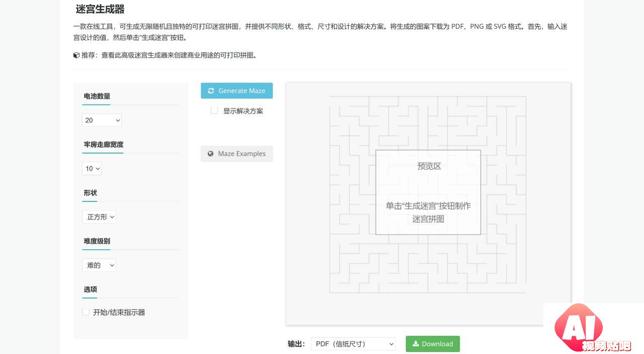Click the 形状 section label
Image resolution: width=644 pixels, height=354 pixels.
click(91, 193)
